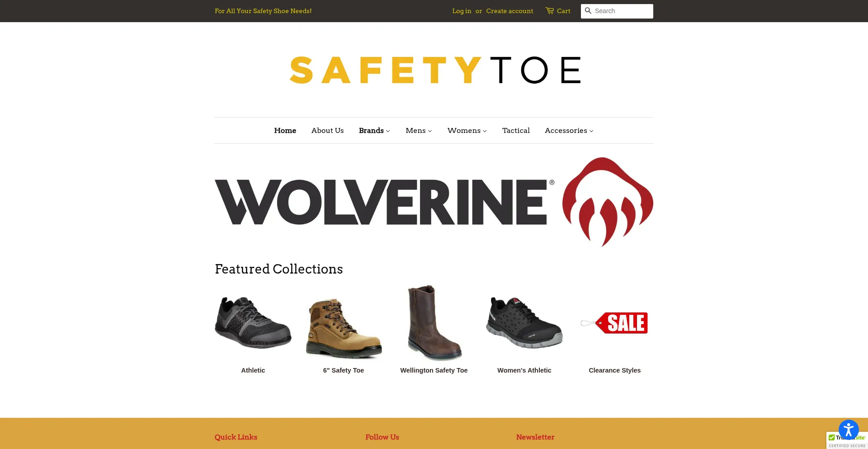Expand the Brands dropdown menu
868x449 pixels.
pyautogui.click(x=374, y=130)
